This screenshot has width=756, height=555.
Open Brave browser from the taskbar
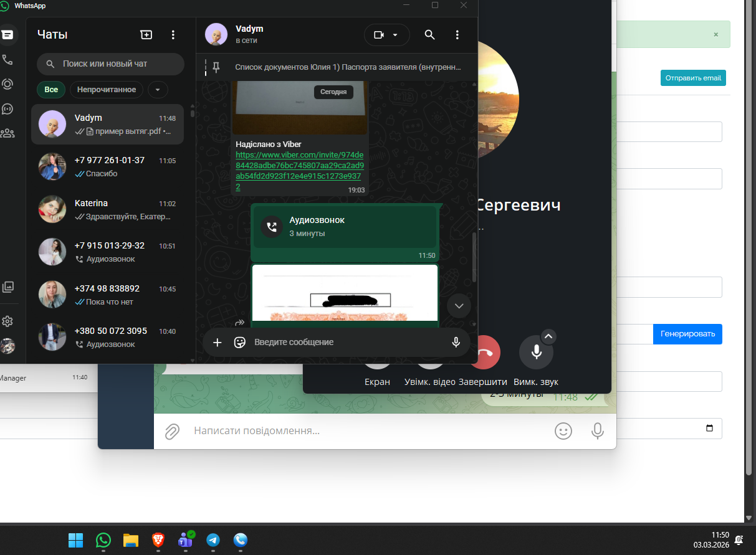pos(158,540)
